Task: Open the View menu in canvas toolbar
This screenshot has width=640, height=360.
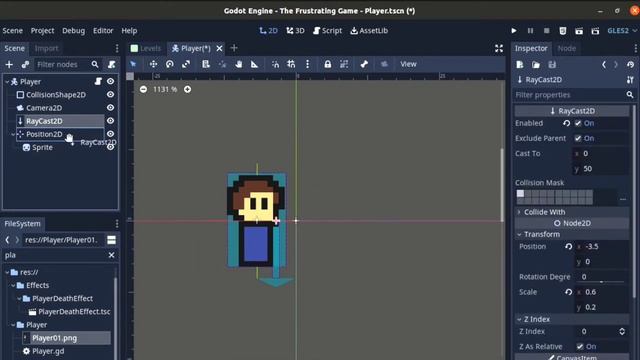Action: [408, 64]
